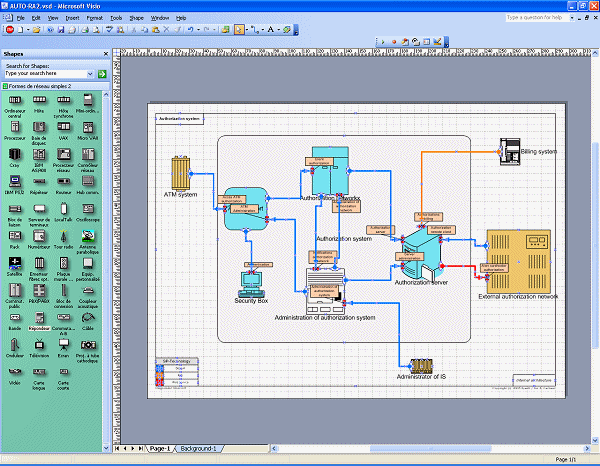Select the Oscilloscope shape
This screenshot has width=600, height=466.
click(88, 212)
